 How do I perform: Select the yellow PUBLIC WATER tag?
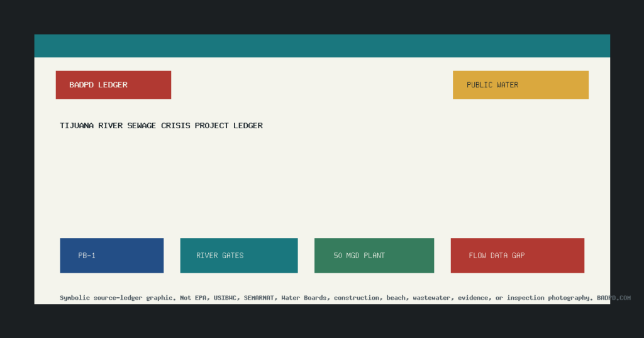click(520, 85)
